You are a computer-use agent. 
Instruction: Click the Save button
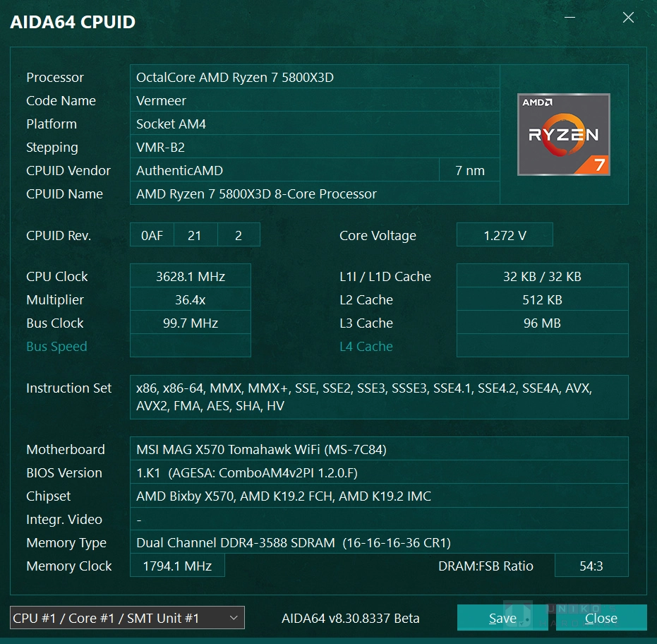502,618
